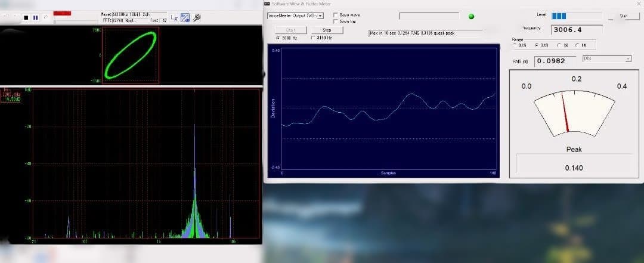The height and width of the screenshot is (263, 644).
Task: Open the DIN weighting standard dropdown
Action: (x=606, y=58)
